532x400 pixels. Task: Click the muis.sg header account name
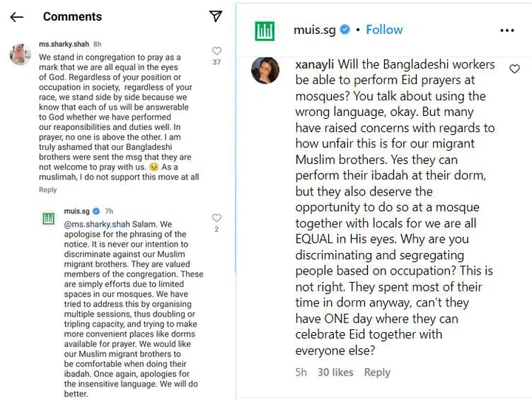point(315,30)
